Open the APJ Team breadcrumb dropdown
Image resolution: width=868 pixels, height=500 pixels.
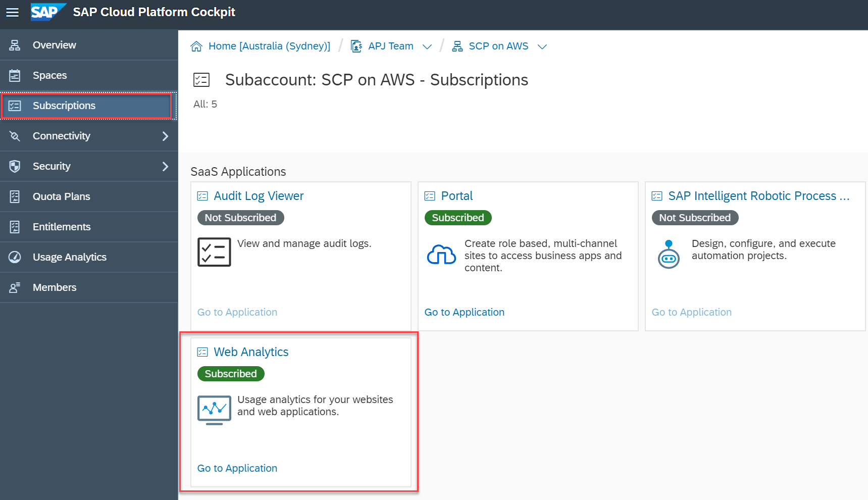tap(427, 46)
